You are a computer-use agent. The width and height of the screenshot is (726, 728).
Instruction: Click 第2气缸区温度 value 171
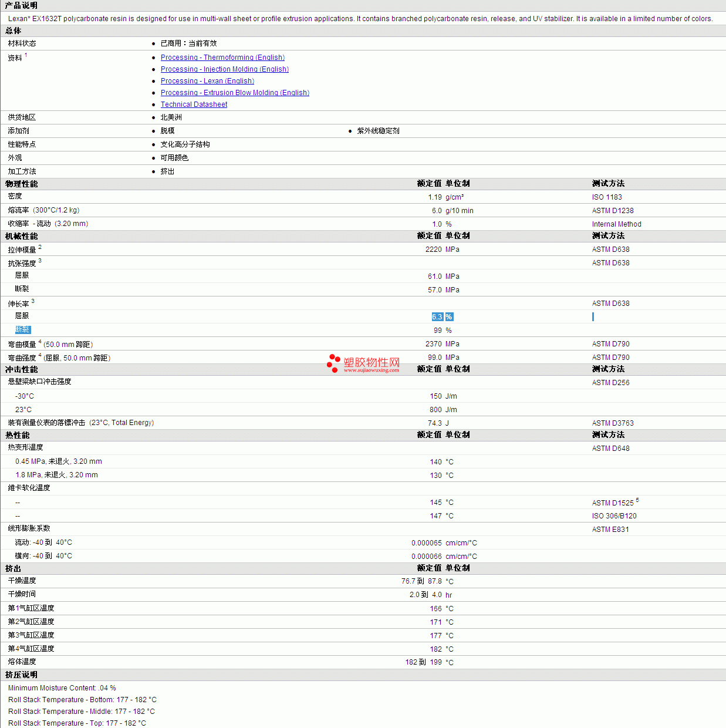coord(435,622)
